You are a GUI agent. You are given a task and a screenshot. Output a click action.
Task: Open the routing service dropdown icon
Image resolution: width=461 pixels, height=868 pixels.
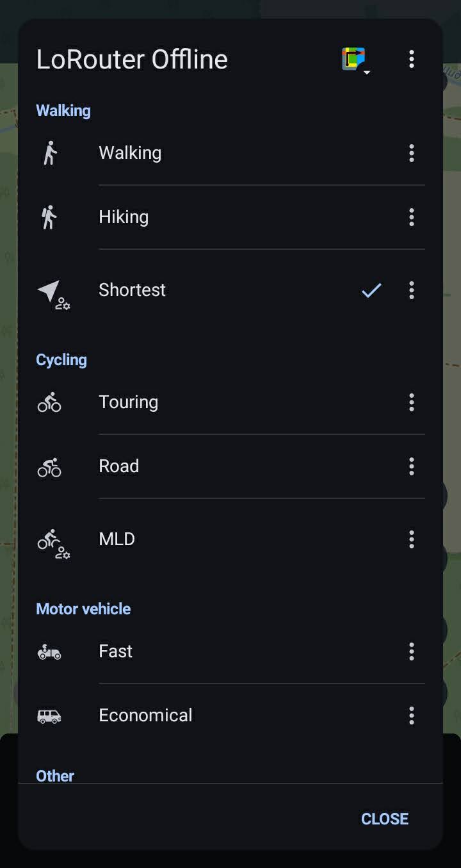click(x=355, y=60)
